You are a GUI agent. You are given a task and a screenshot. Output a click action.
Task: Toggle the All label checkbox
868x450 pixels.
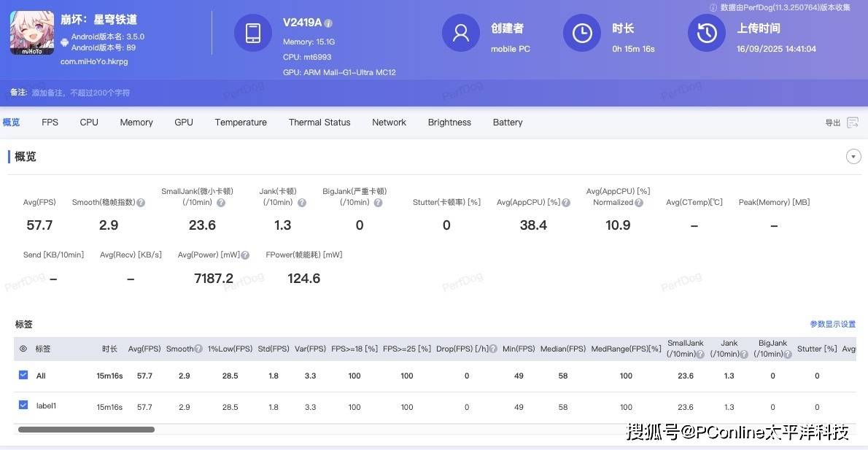coord(23,376)
